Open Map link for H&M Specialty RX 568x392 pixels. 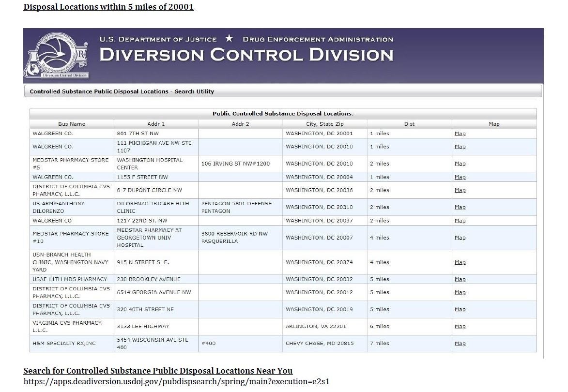click(x=460, y=343)
